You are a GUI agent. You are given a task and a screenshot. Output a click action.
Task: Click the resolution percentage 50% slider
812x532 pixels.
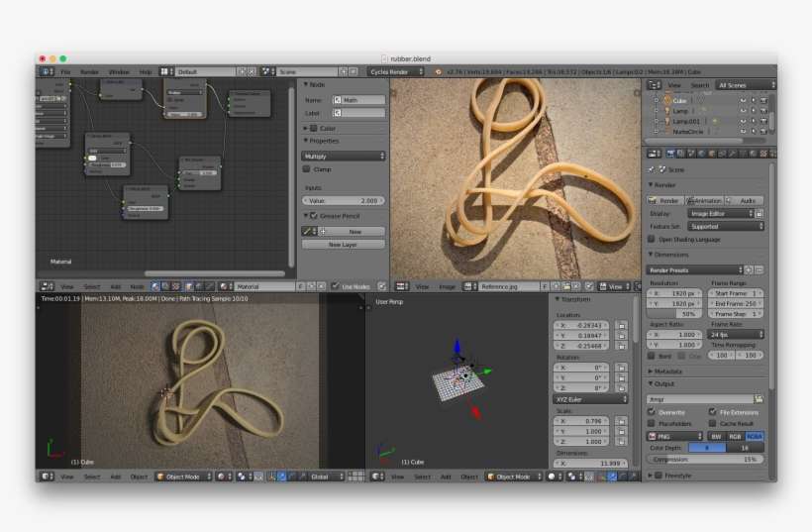click(x=674, y=314)
